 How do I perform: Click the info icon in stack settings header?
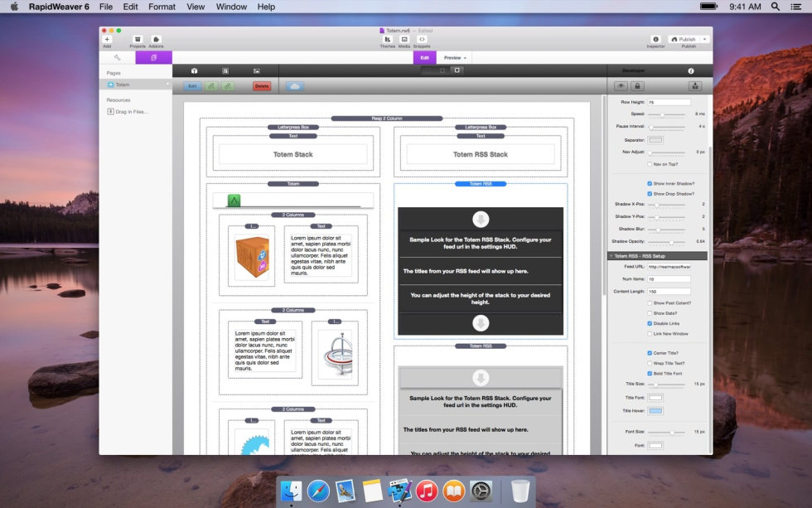pyautogui.click(x=691, y=71)
